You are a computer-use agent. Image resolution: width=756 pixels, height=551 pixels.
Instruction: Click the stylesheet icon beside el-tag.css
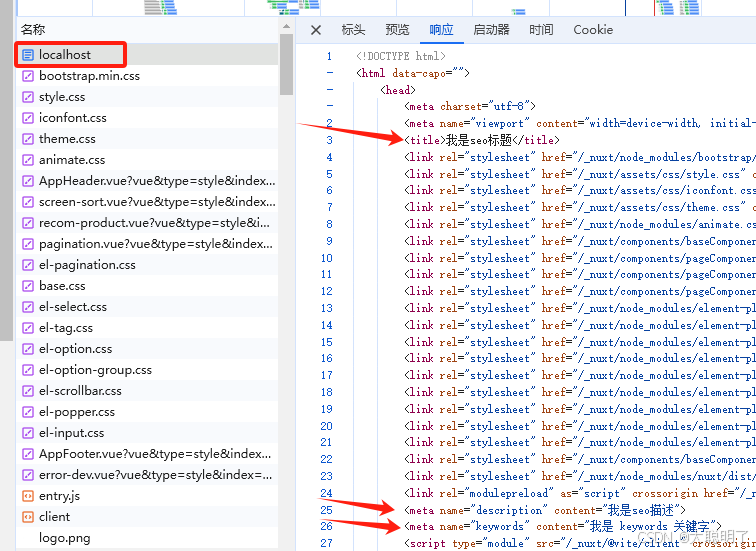(x=28, y=328)
